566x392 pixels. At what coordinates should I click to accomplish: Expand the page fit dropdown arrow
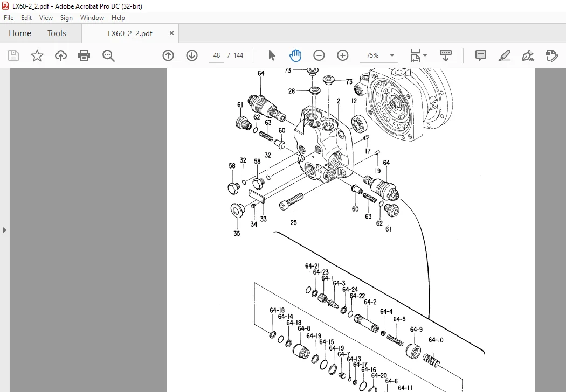tap(425, 55)
